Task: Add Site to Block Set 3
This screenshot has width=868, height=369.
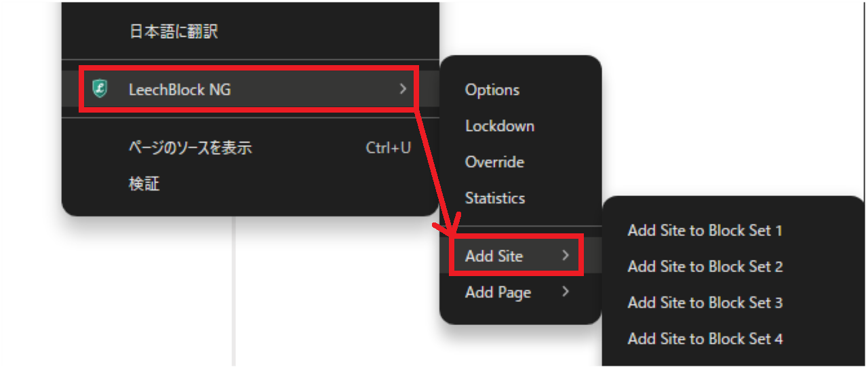Action: pos(705,303)
